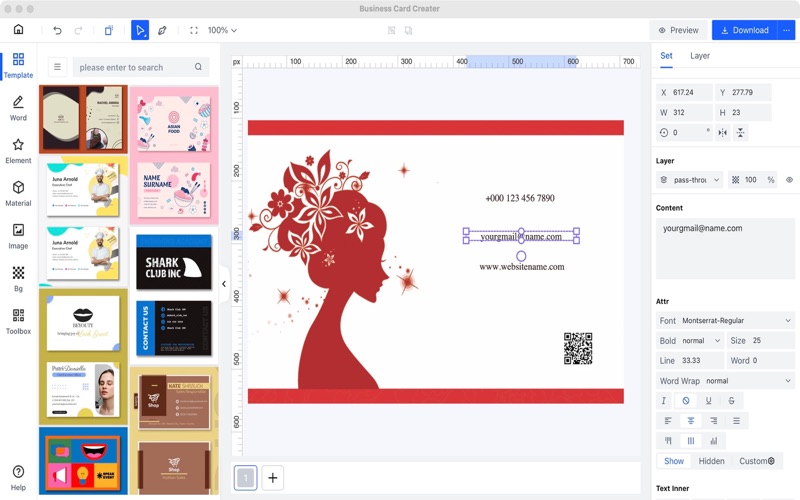The height and width of the screenshot is (500, 800).
Task: Toggle strikethrough on the text
Action: (x=731, y=401)
